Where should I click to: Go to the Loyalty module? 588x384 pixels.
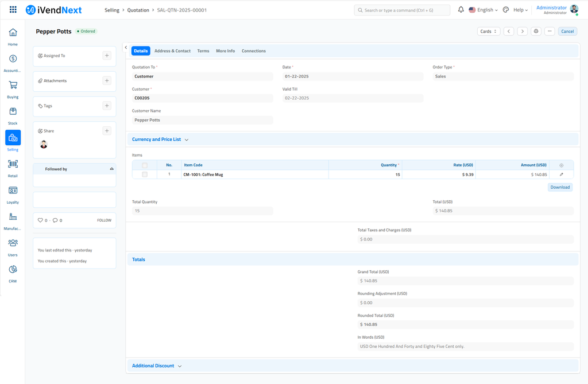pyautogui.click(x=13, y=191)
